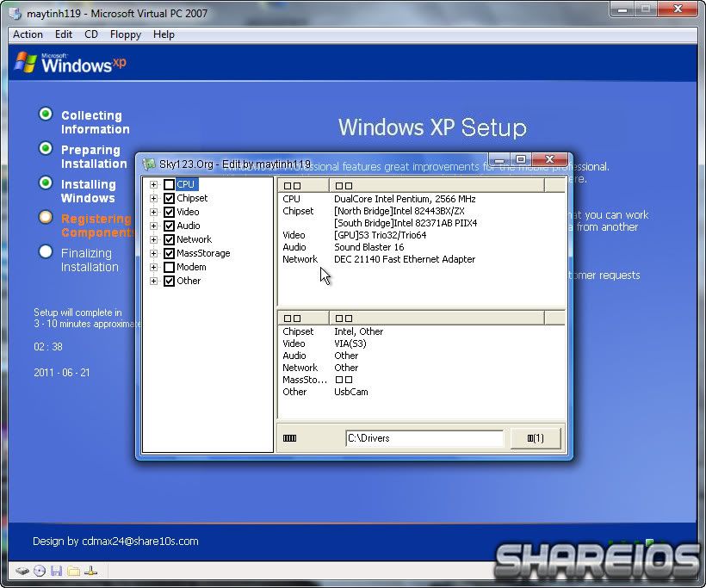Maximize the Sky123.Org dialog

tap(521, 160)
